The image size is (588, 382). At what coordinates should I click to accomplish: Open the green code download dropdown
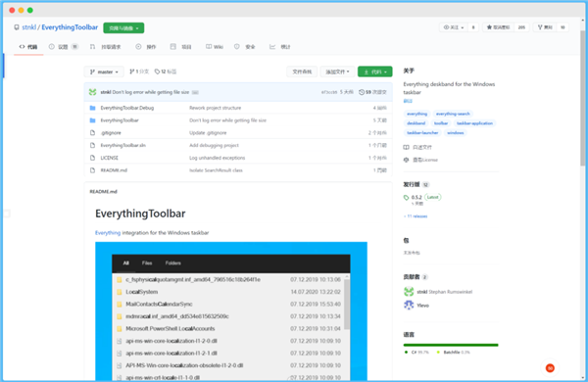(375, 72)
